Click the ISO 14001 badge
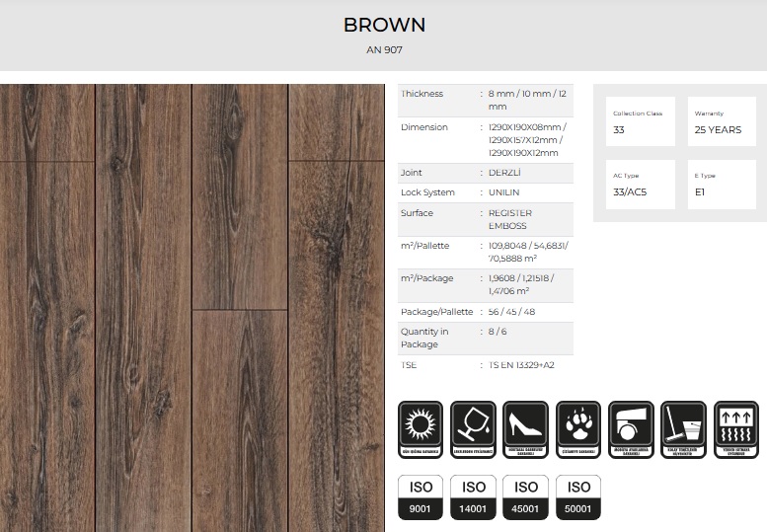 pos(474,497)
